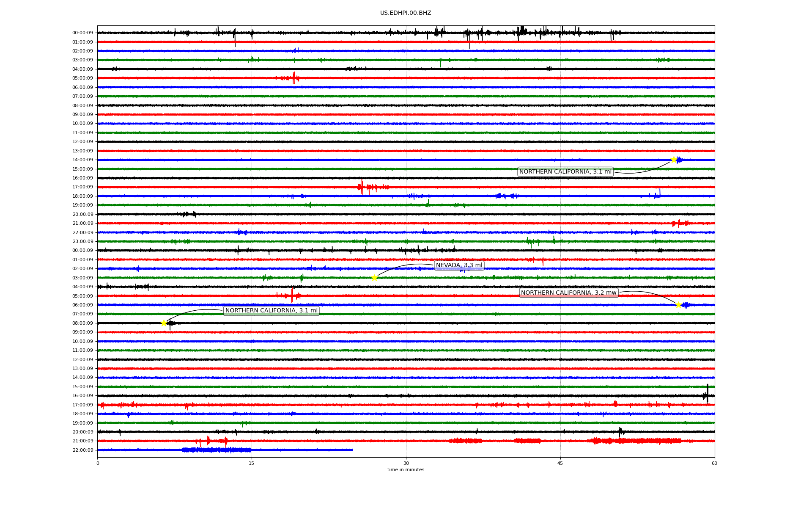This screenshot has width=812, height=508.
Task: Click the 15 tick label on x-axis
Action: click(252, 463)
